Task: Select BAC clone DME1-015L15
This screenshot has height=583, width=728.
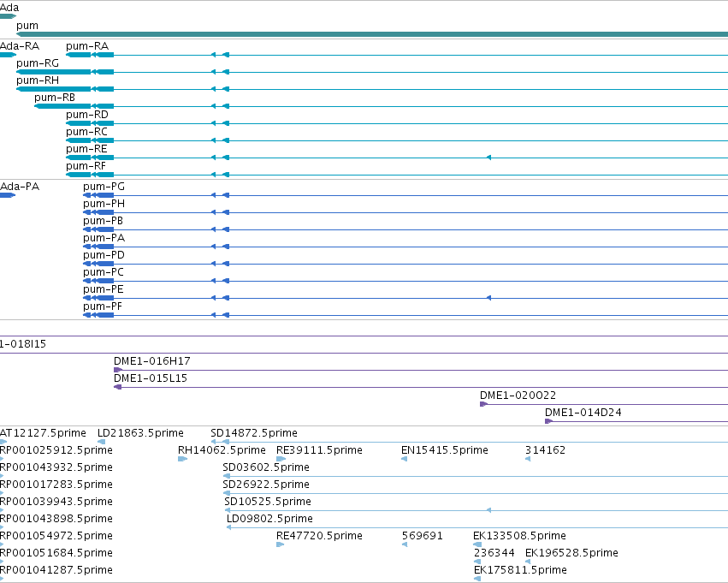Action: coord(151,378)
